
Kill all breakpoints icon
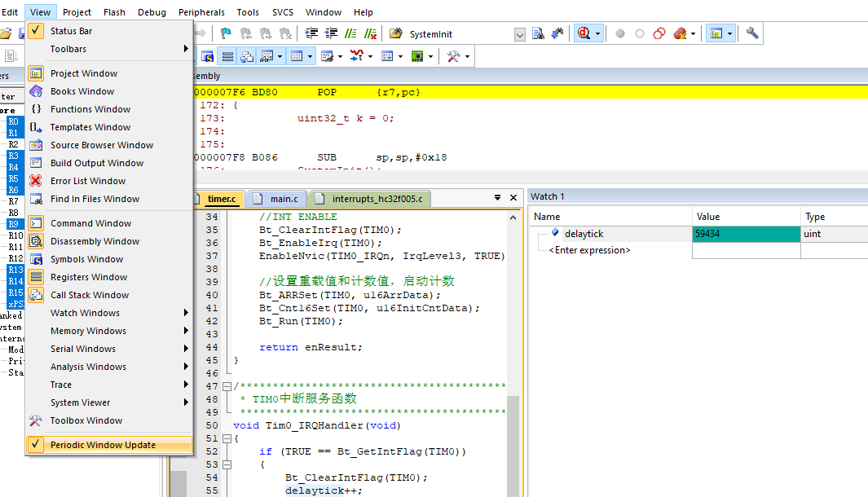pyautogui.click(x=681, y=33)
